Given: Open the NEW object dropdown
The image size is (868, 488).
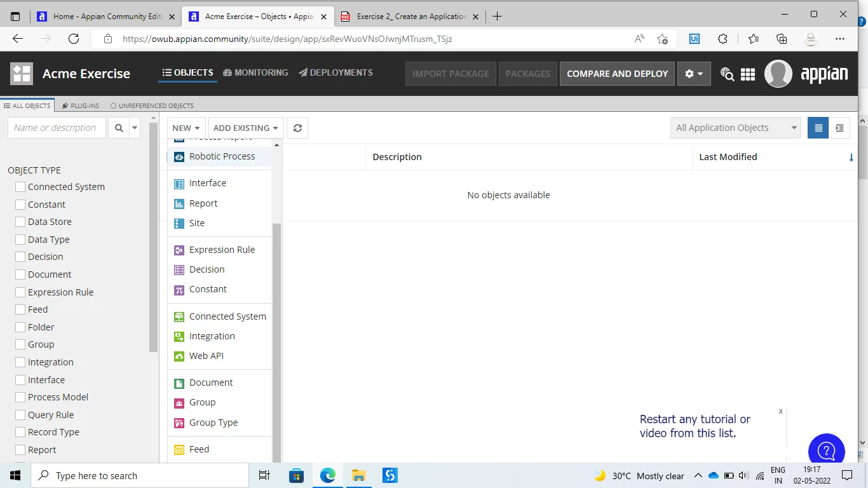Looking at the screenshot, I should [187, 128].
